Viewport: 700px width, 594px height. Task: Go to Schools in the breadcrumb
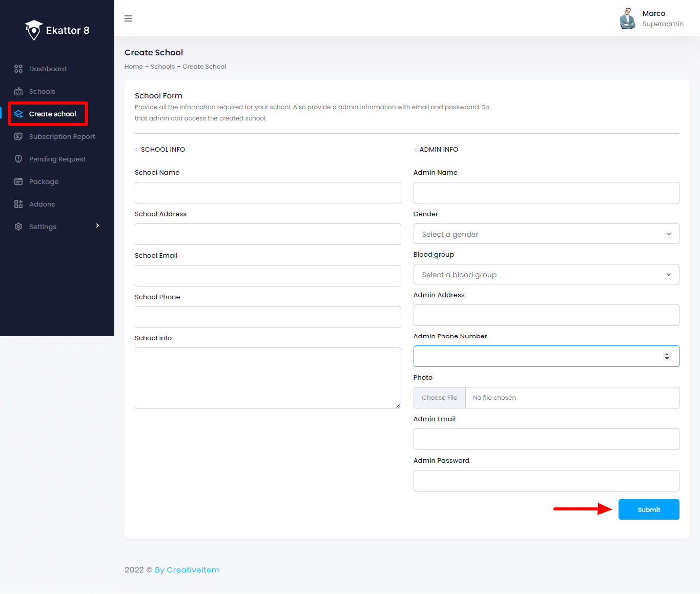[x=162, y=67]
